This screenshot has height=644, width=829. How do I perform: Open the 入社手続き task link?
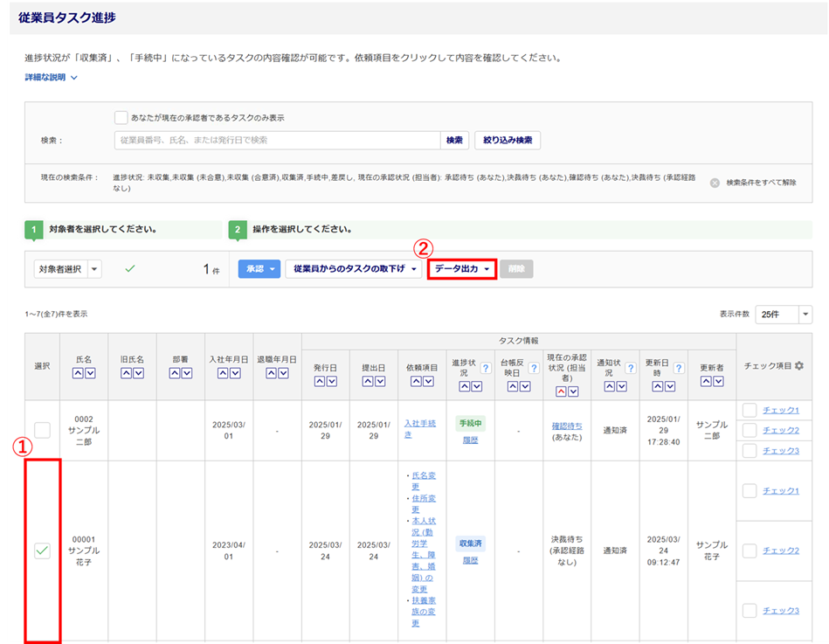click(x=420, y=428)
